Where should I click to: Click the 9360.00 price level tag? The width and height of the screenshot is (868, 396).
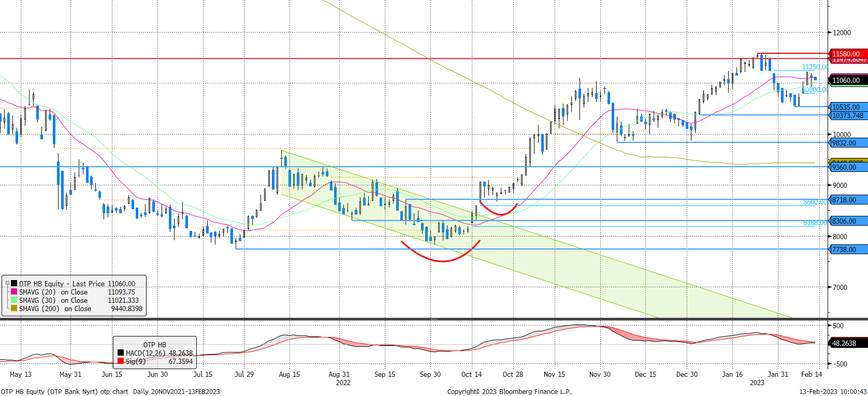coord(849,167)
